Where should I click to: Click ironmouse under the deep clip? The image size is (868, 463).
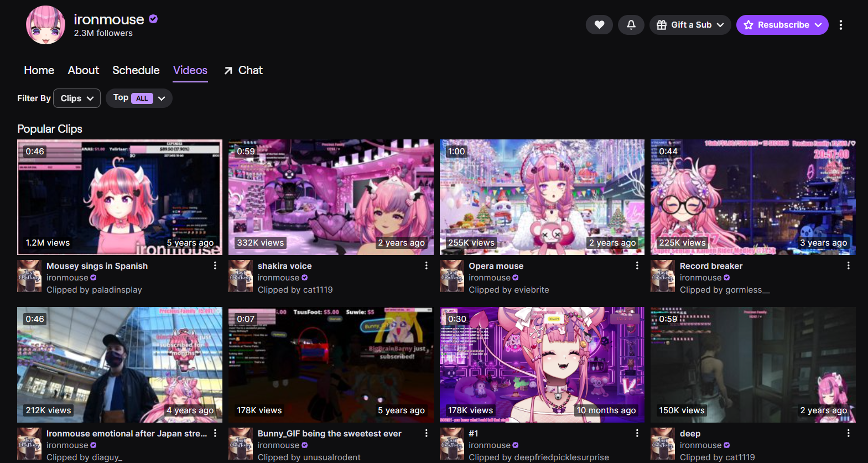(701, 445)
